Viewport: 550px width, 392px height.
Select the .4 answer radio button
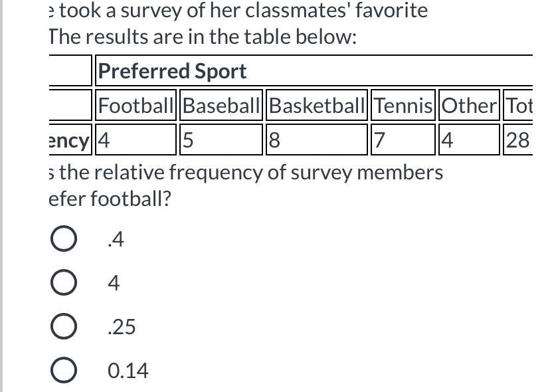coord(62,239)
